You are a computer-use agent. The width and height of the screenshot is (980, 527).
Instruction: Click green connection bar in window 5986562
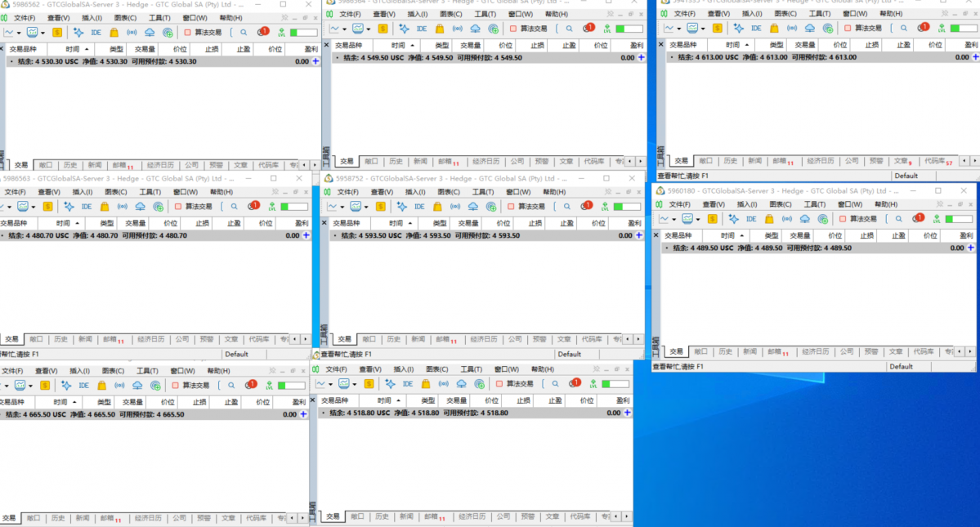tap(303, 33)
